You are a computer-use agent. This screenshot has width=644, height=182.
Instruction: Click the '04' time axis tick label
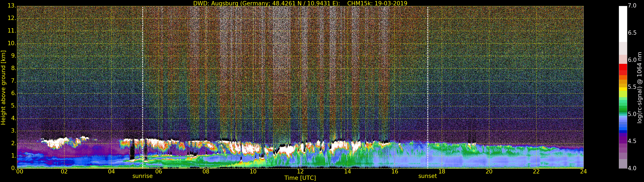point(111,171)
